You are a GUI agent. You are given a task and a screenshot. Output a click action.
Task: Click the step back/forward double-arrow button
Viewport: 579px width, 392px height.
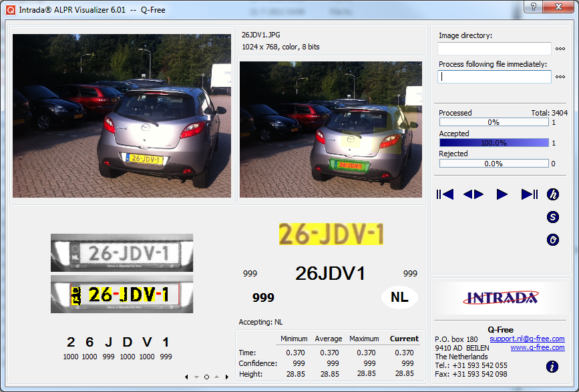pyautogui.click(x=473, y=194)
